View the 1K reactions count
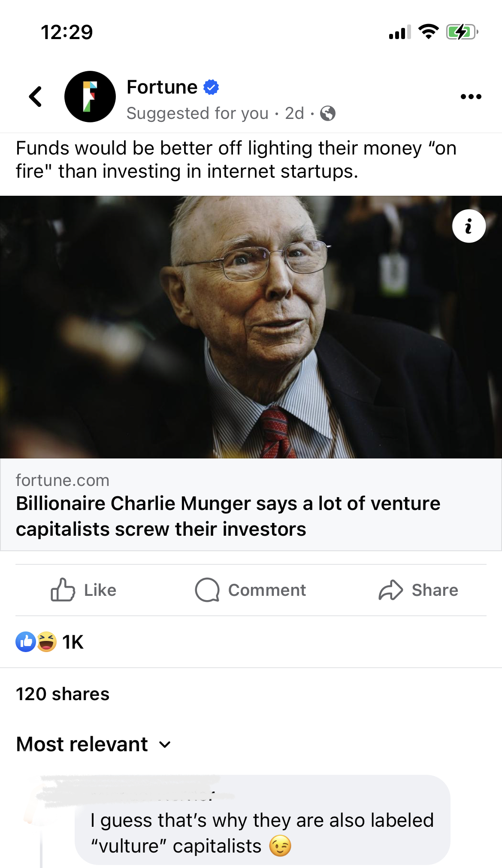Image resolution: width=502 pixels, height=868 pixels. [73, 642]
